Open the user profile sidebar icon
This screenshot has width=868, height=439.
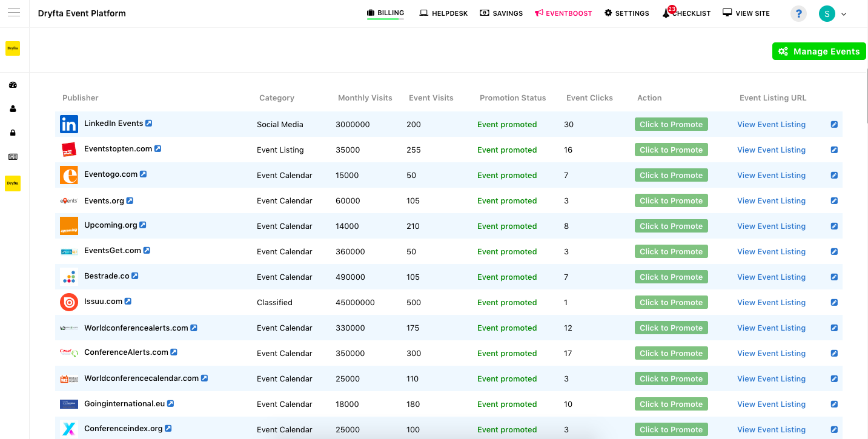(x=13, y=109)
